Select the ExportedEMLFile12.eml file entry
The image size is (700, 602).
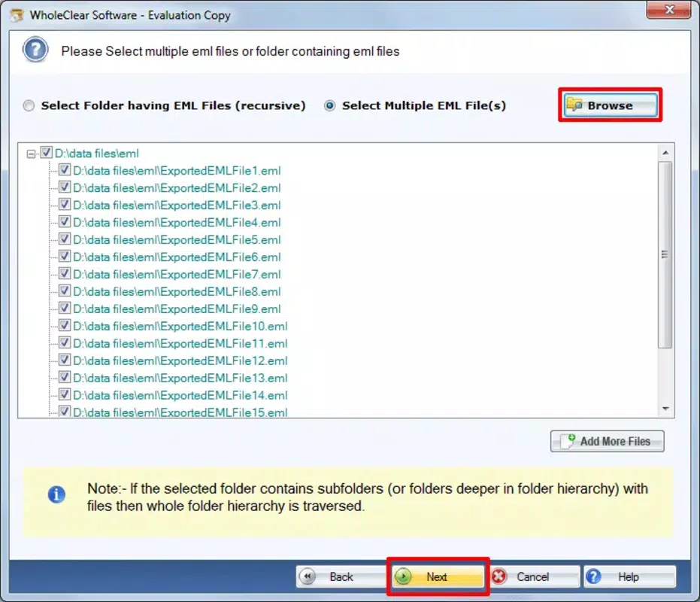point(180,360)
